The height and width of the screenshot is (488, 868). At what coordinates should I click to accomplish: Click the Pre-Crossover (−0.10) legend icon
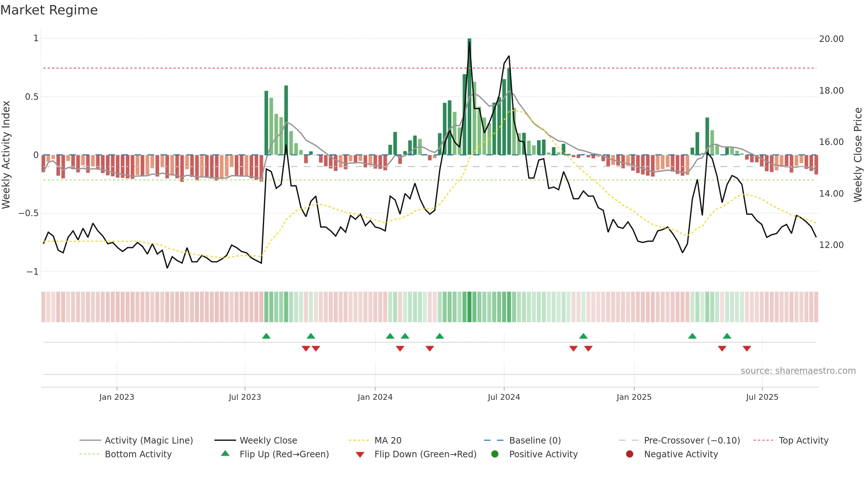pos(629,440)
